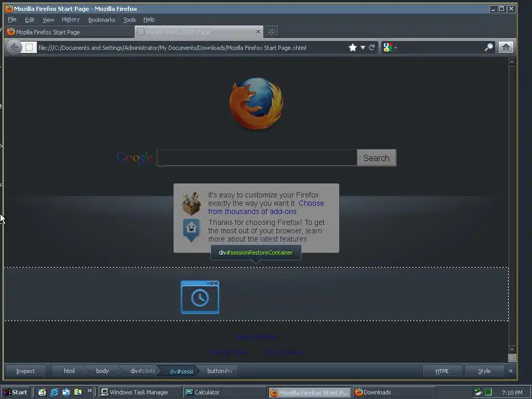
Task: Close the second Mozilla Firefox Start Page tab
Action: (x=258, y=32)
